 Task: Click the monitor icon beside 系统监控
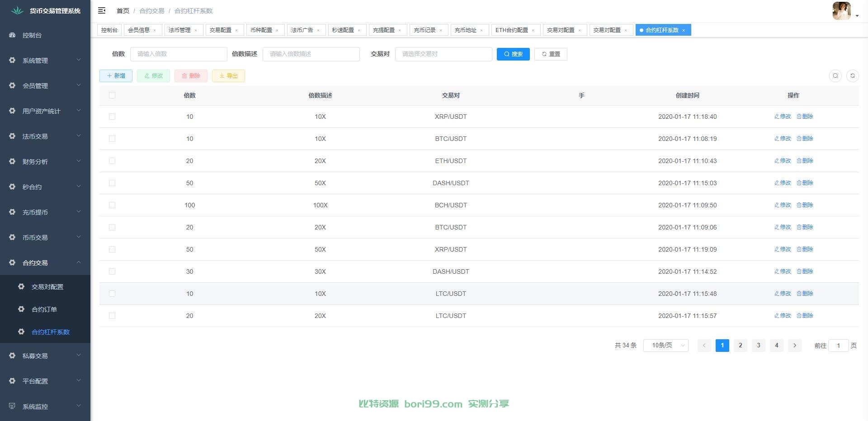tap(12, 406)
